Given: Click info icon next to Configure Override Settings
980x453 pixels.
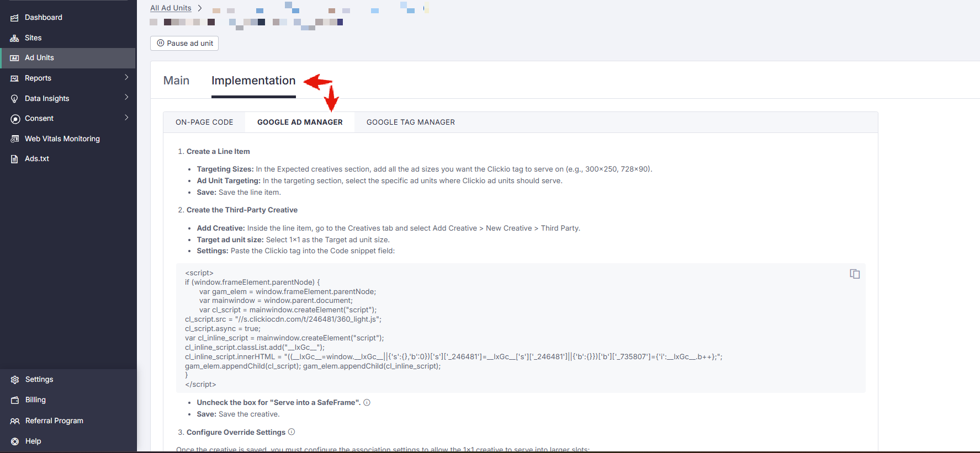Looking at the screenshot, I should 292,432.
